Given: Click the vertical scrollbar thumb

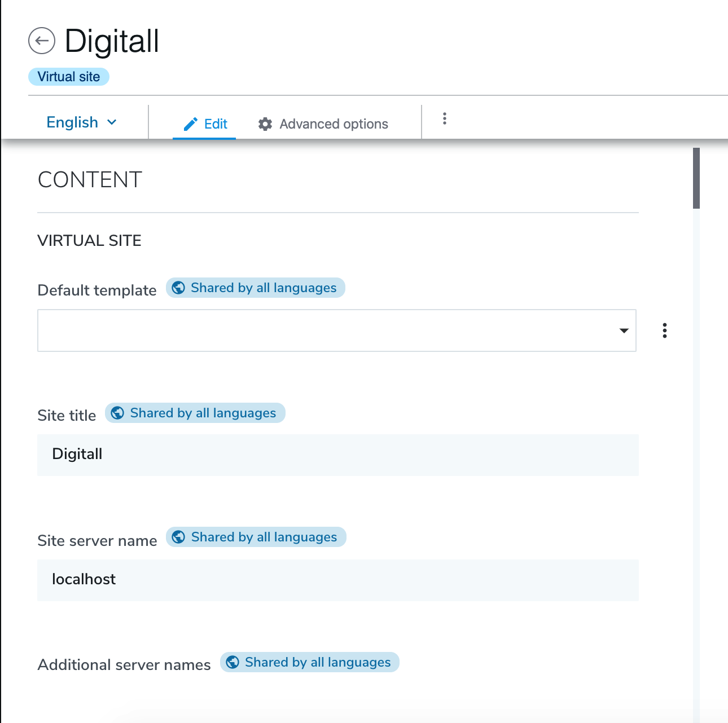Looking at the screenshot, I should (x=696, y=178).
